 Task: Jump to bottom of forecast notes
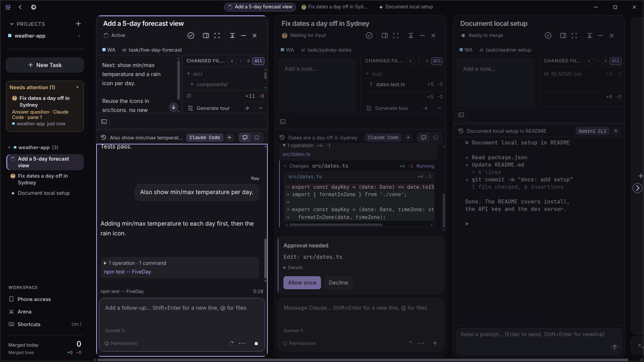(173, 107)
